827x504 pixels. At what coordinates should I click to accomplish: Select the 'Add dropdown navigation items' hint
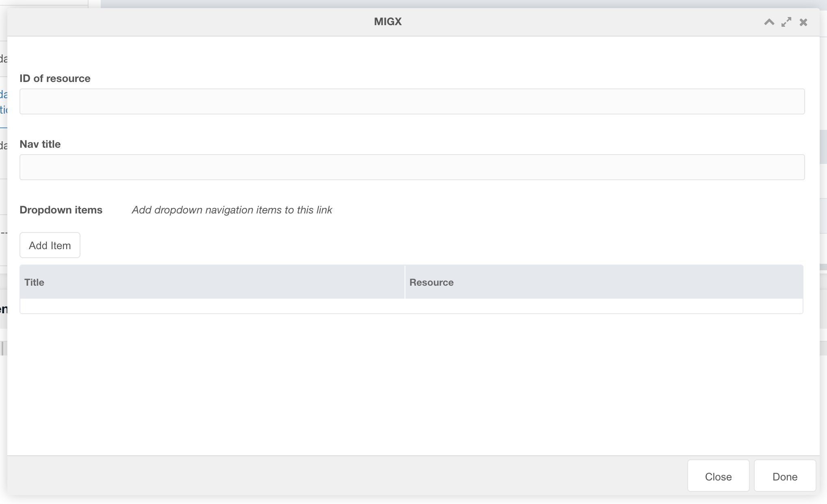232,210
